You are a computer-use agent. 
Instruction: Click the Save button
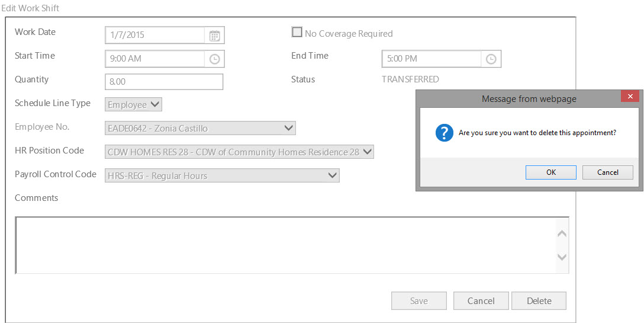click(418, 301)
